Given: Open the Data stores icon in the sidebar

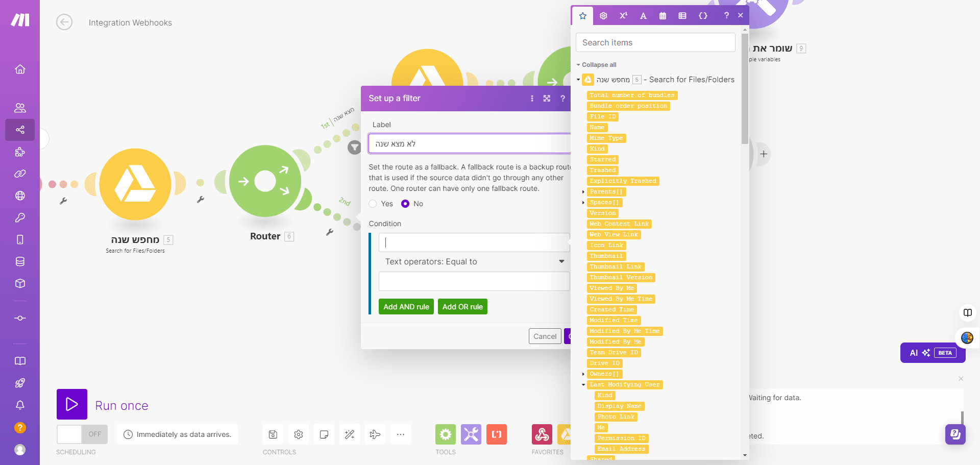Looking at the screenshot, I should click(20, 261).
